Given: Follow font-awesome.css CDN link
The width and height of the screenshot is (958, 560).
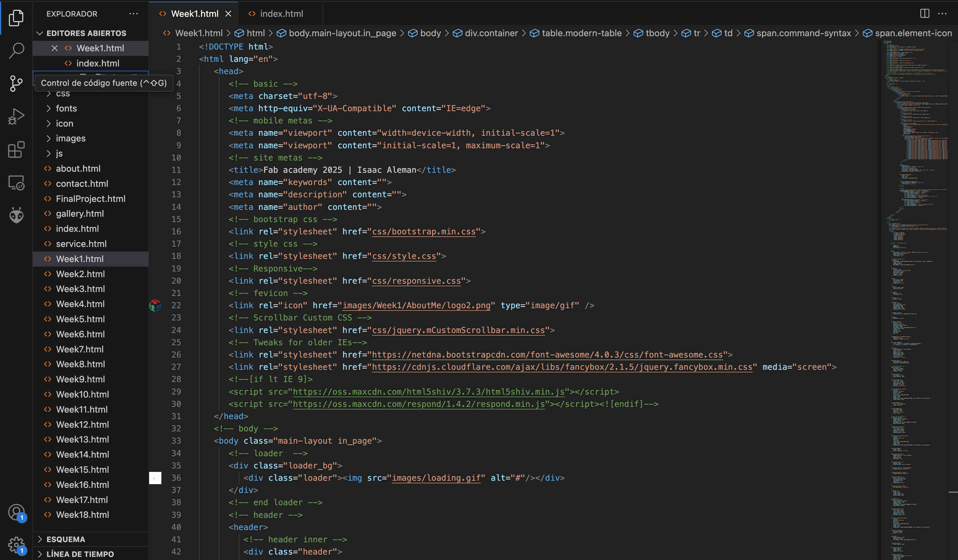Looking at the screenshot, I should pyautogui.click(x=547, y=355).
